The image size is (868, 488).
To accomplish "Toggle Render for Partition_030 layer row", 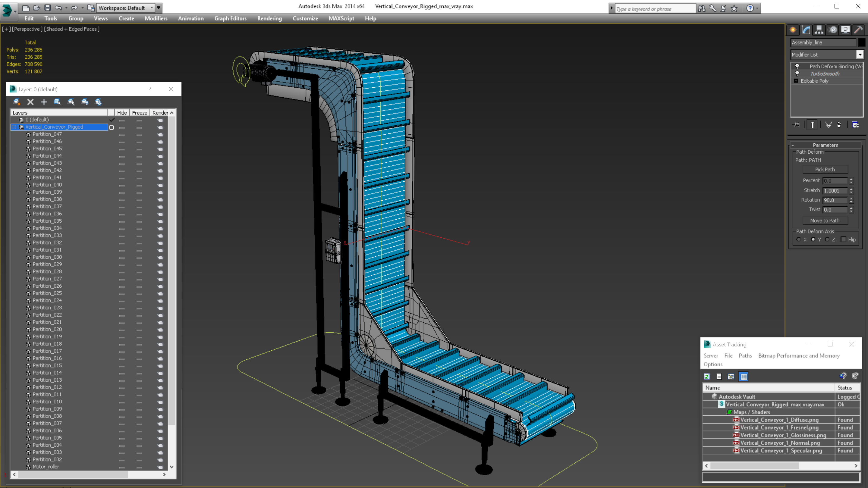I will pos(160,257).
